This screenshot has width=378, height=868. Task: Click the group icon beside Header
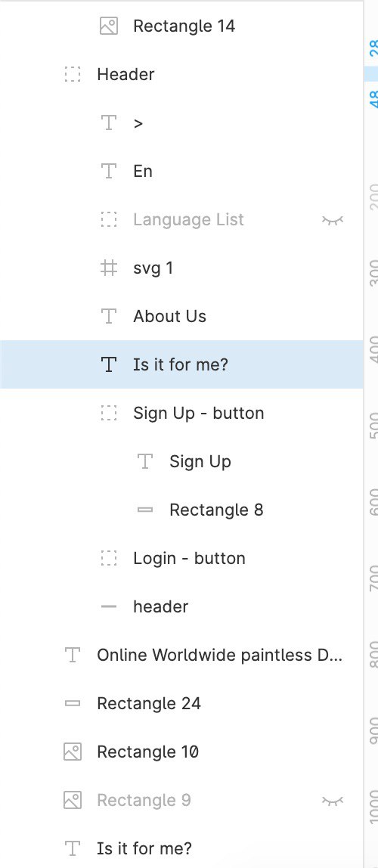click(73, 74)
